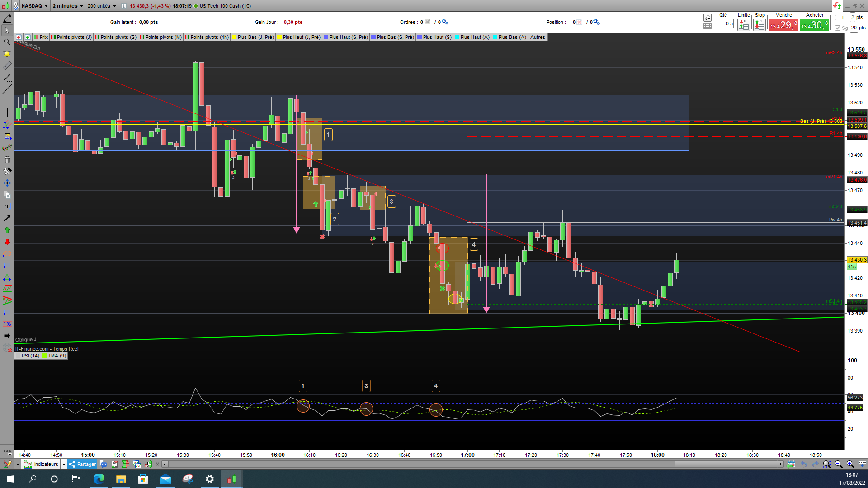The image size is (868, 488).
Task: Click the Limite order icon
Action: (x=743, y=25)
